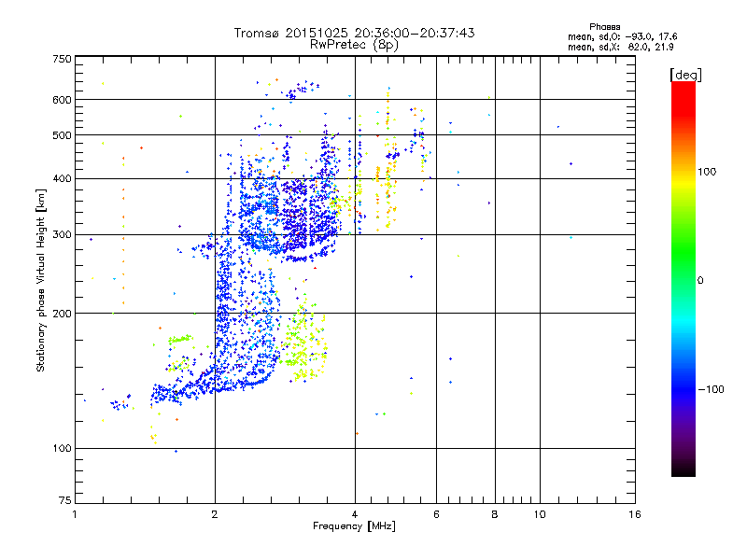This screenshot has height=560, width=747.
Task: Click the x-axis label '1'
Action: [x=75, y=514]
